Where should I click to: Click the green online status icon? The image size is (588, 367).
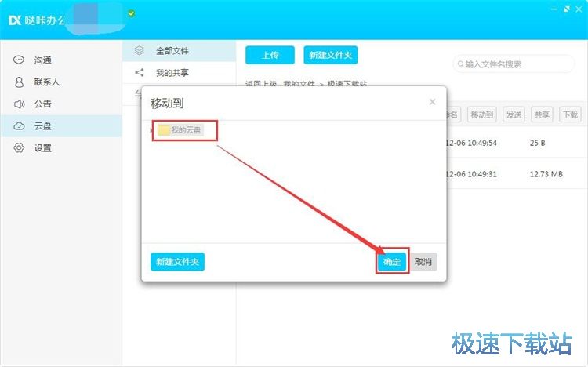131,13
